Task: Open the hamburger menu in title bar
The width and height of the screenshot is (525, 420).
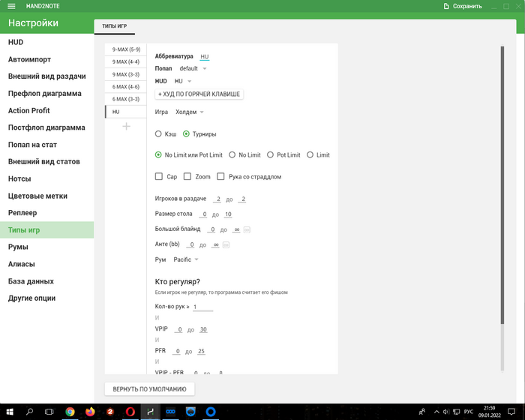Action: pos(11,6)
